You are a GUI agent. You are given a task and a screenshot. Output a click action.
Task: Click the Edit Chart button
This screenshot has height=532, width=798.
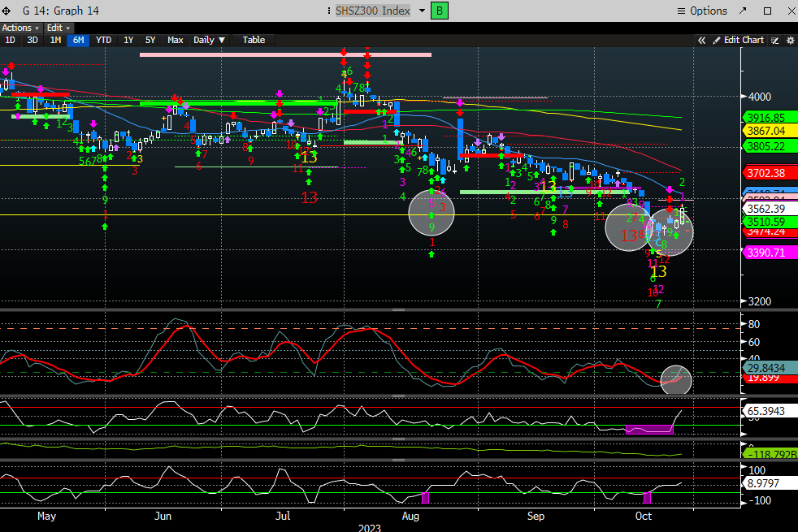[x=738, y=40]
